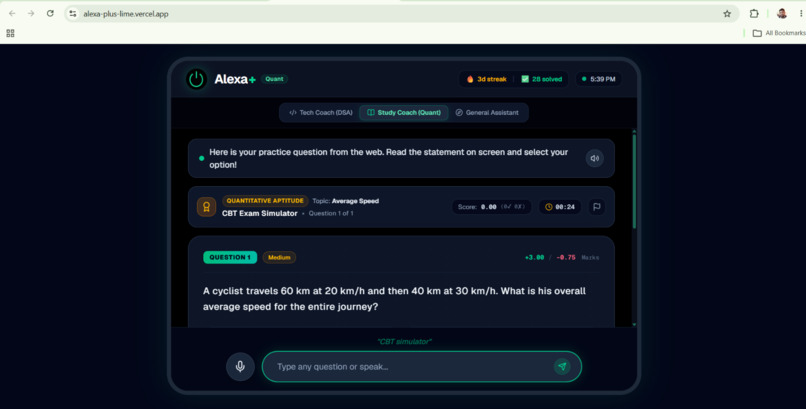
Task: Select the Study Coach (Quant) tab
Action: pos(404,113)
